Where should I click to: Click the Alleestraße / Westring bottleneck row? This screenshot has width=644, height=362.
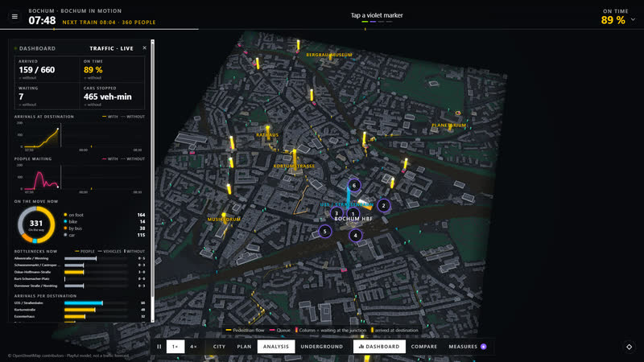79,258
